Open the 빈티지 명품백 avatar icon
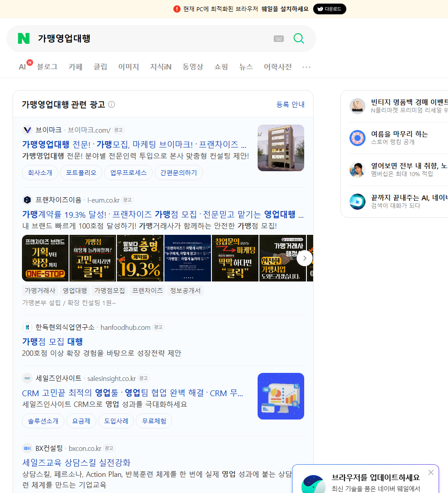Image resolution: width=448 pixels, height=493 pixels. point(358,106)
